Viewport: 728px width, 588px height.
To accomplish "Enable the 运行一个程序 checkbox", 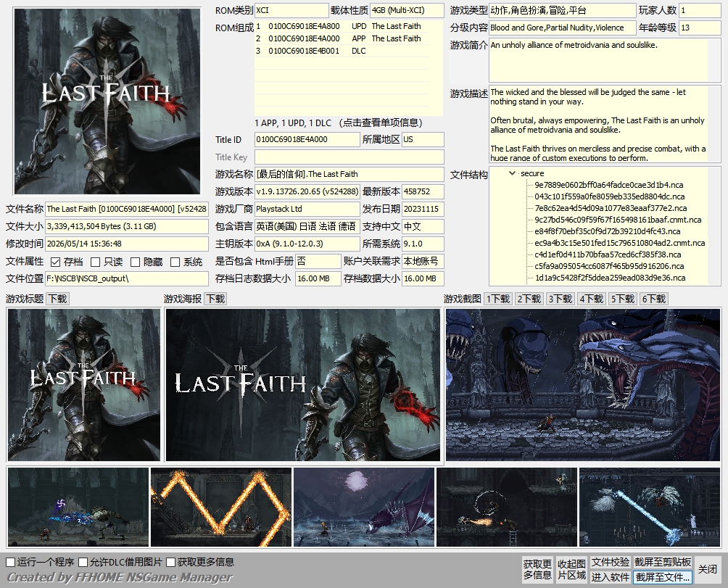I will (11, 562).
